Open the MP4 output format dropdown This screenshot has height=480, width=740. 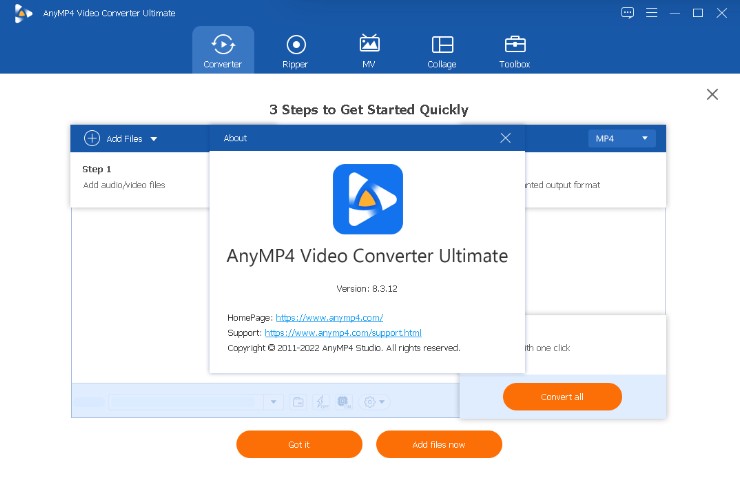pyautogui.click(x=622, y=138)
